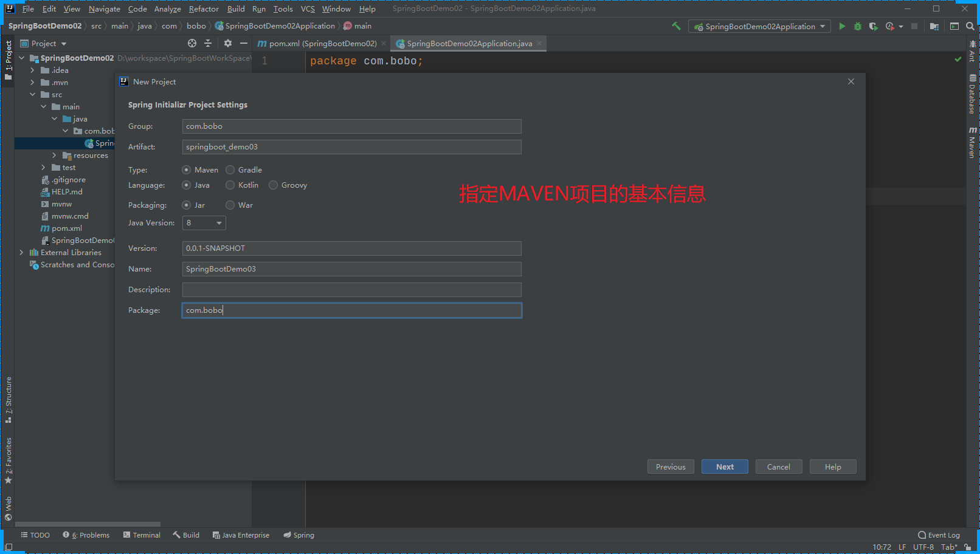Image resolution: width=980 pixels, height=554 pixels.
Task: Open the Event Log
Action: point(939,535)
